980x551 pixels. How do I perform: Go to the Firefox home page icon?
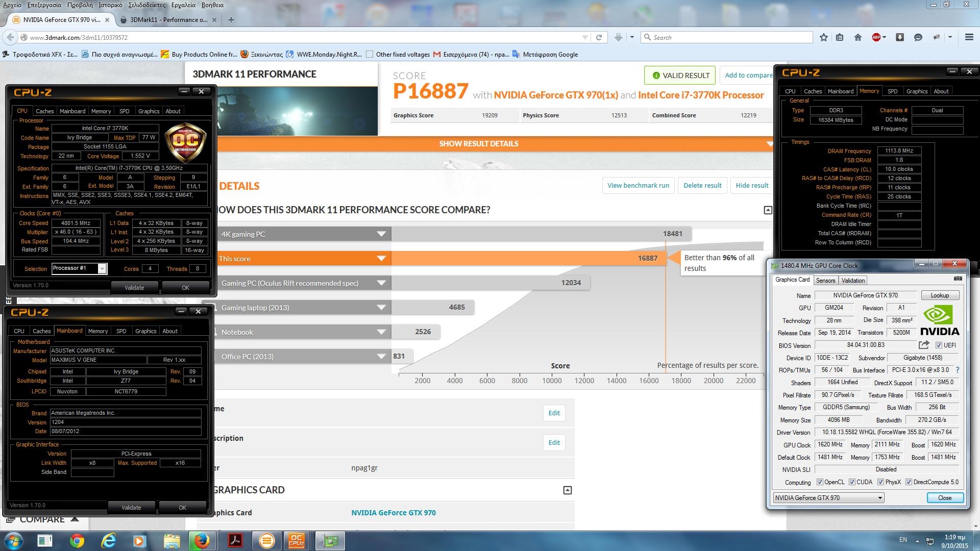857,37
